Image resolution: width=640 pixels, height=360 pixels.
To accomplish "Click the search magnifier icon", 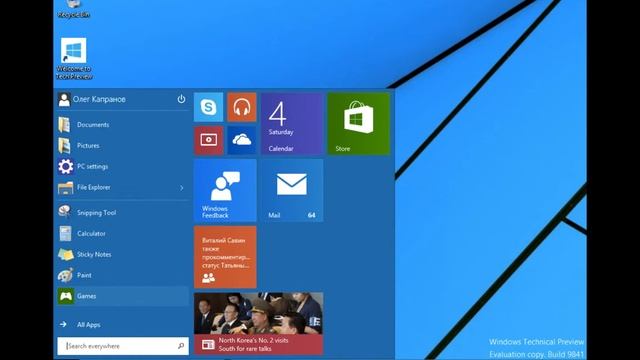I will click(x=181, y=346).
